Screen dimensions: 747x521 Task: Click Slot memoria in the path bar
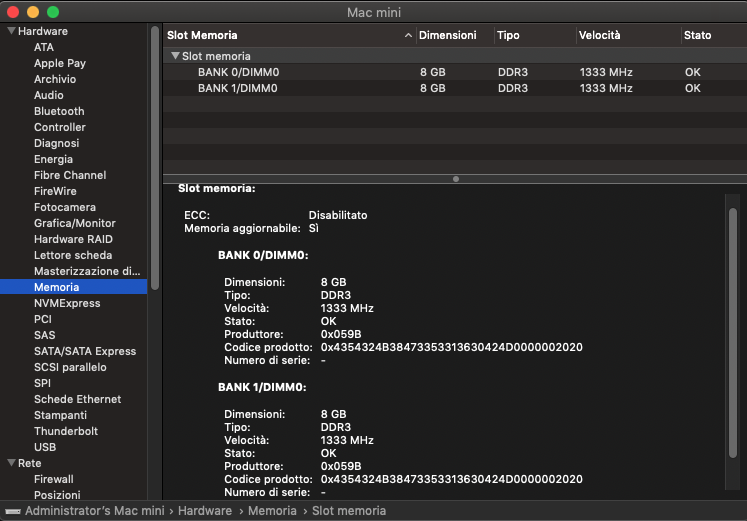pos(349,511)
